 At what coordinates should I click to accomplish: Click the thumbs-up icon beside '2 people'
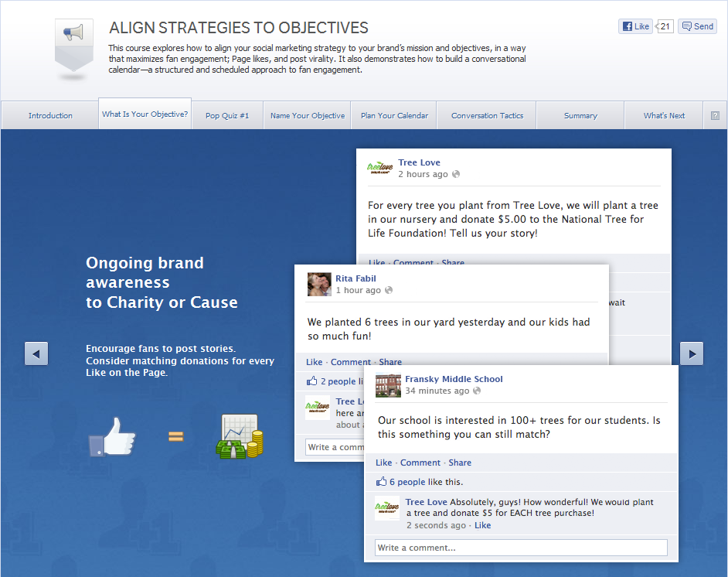click(x=311, y=381)
